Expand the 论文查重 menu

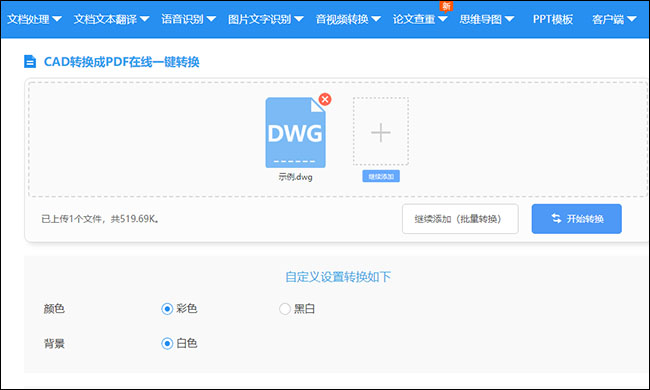click(420, 19)
